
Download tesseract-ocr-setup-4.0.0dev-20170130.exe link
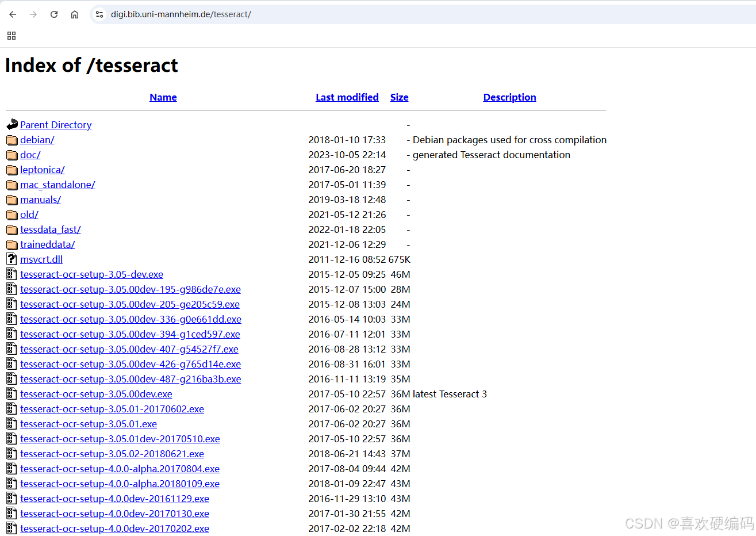coord(114,514)
